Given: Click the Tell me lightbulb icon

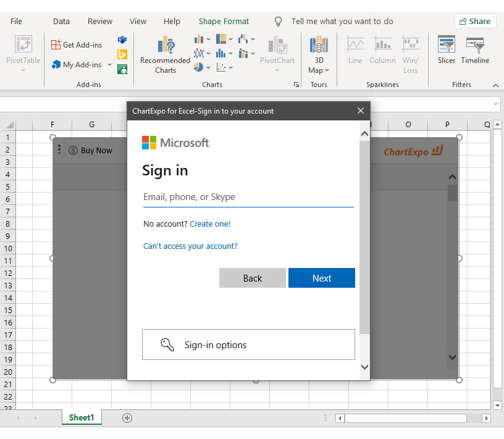Looking at the screenshot, I should coord(278,22).
